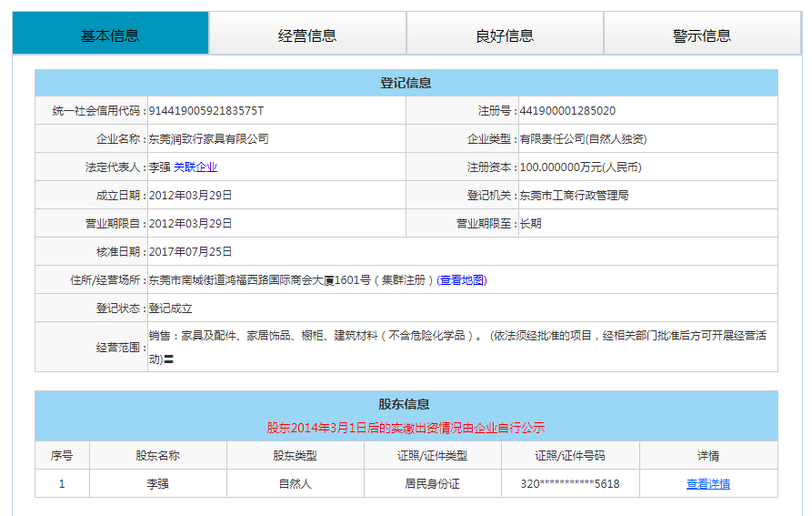This screenshot has width=812, height=516.
Task: Click the company name 东莞润致行家具有限公司
Action: (x=209, y=139)
